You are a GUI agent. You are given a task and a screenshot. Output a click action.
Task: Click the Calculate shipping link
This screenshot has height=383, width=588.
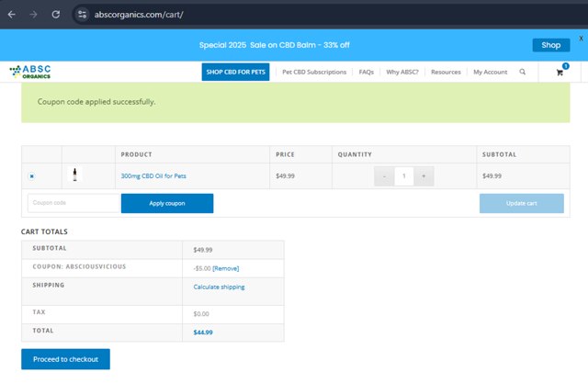click(x=219, y=287)
